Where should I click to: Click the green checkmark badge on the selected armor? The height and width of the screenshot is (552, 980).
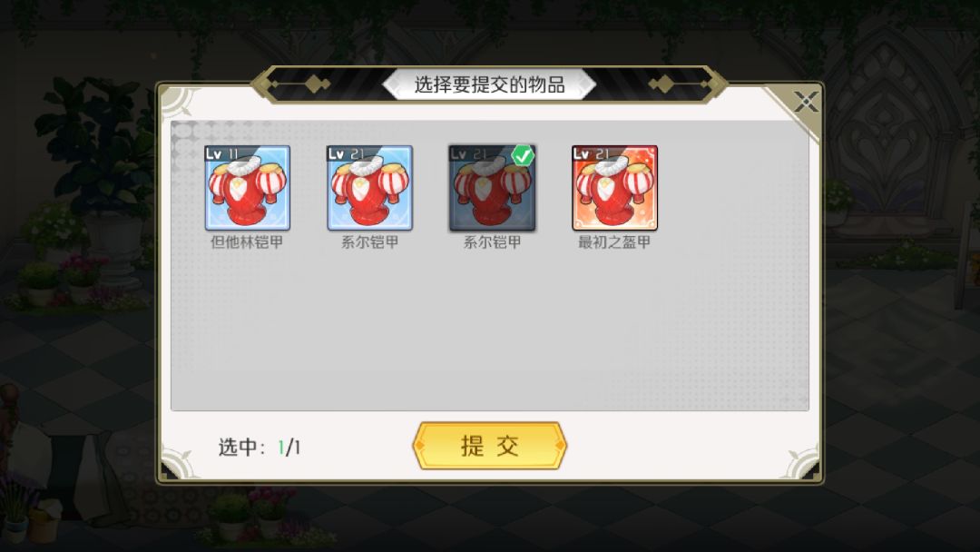tap(524, 155)
